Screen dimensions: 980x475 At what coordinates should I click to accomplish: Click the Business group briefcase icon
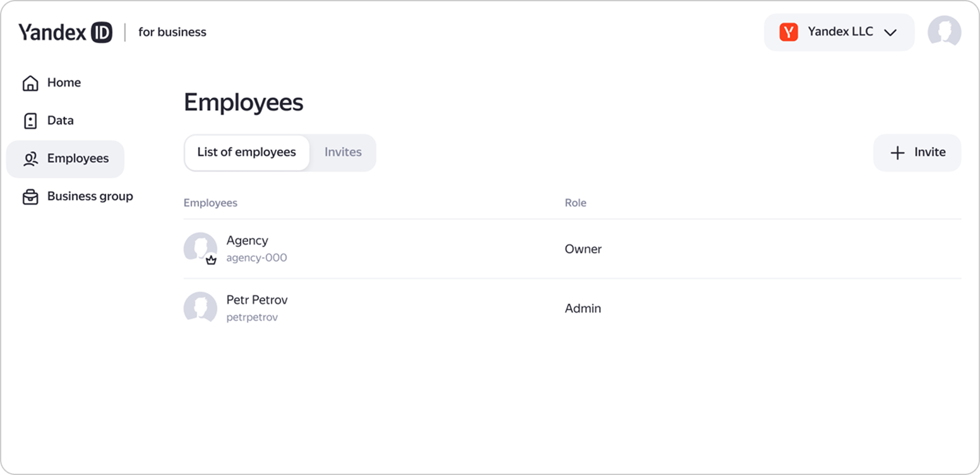tap(30, 196)
